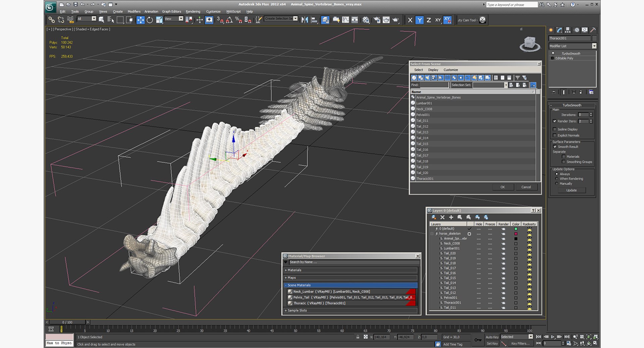Click the Mirror tool icon
The height and width of the screenshot is (348, 644).
[305, 20]
